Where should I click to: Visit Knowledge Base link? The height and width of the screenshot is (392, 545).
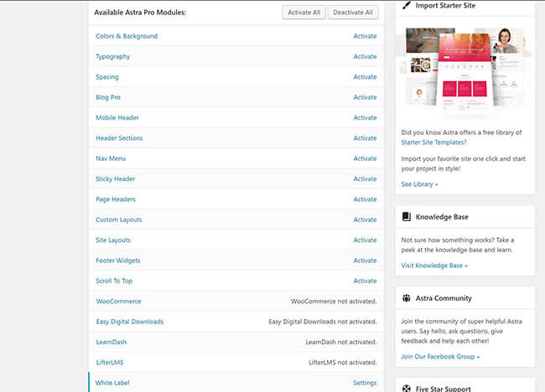click(x=434, y=266)
